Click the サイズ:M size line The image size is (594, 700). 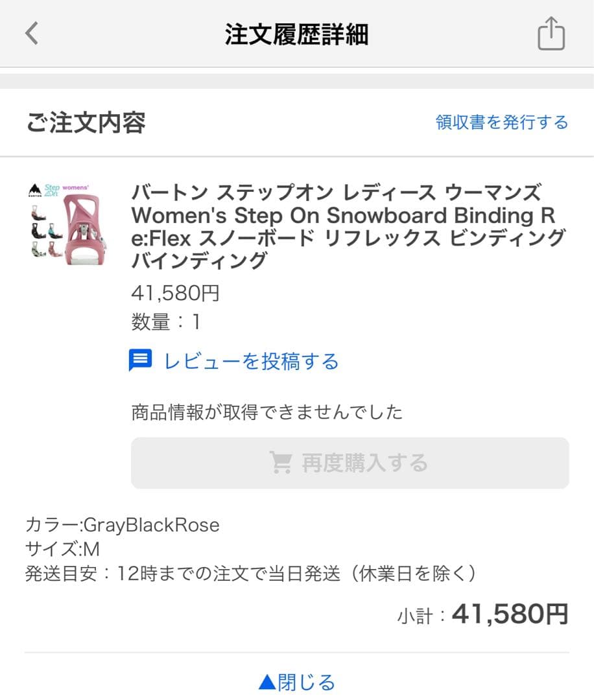point(62,549)
